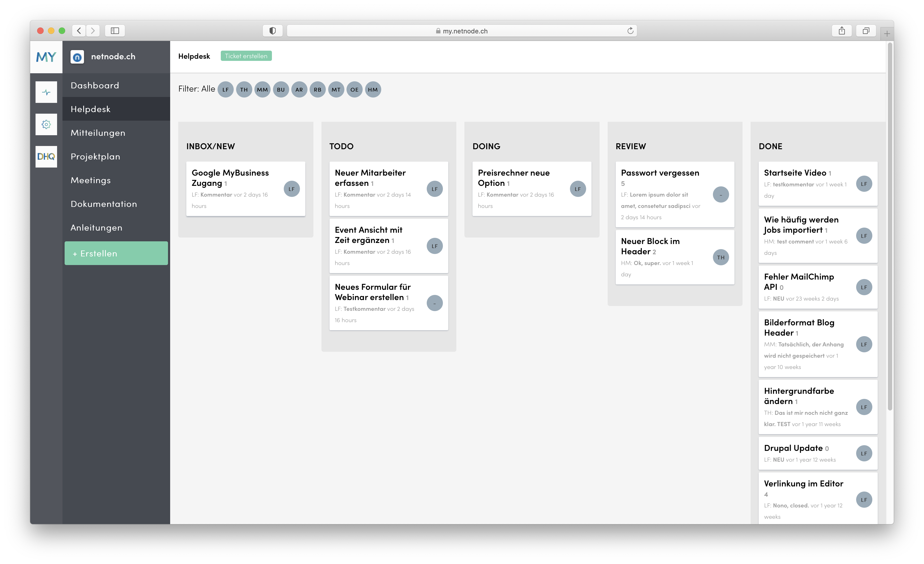Image resolution: width=924 pixels, height=564 pixels.
Task: Click the page vertical scrollbar
Action: tap(890, 227)
